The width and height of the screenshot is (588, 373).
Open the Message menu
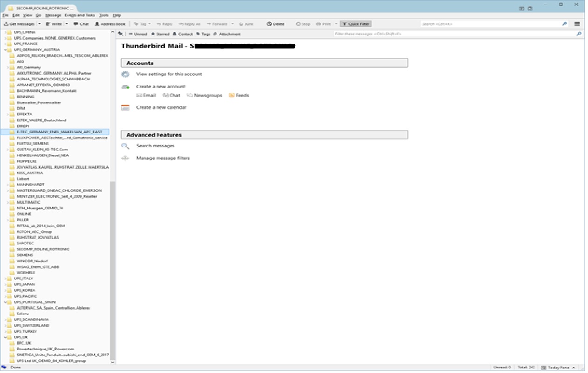(x=53, y=15)
